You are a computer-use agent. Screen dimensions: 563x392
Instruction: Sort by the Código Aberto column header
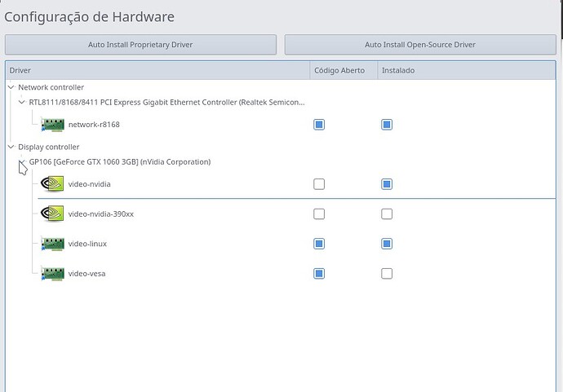click(x=343, y=71)
